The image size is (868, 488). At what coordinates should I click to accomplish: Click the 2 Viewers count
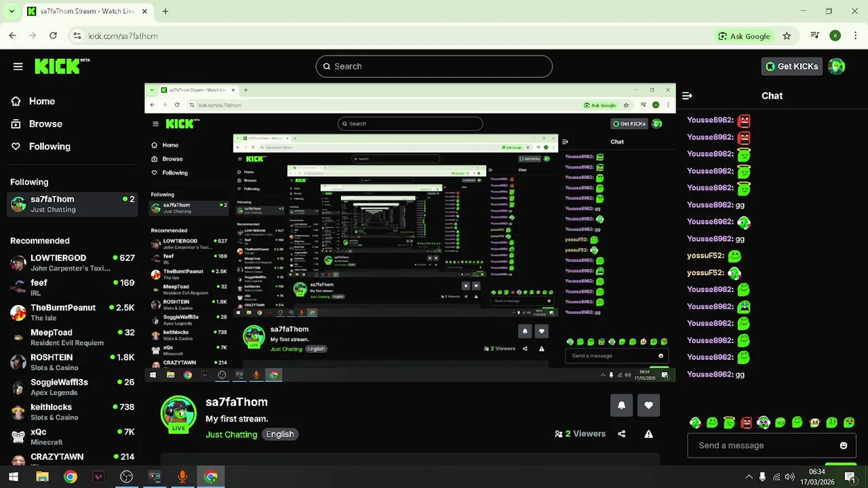tap(580, 434)
